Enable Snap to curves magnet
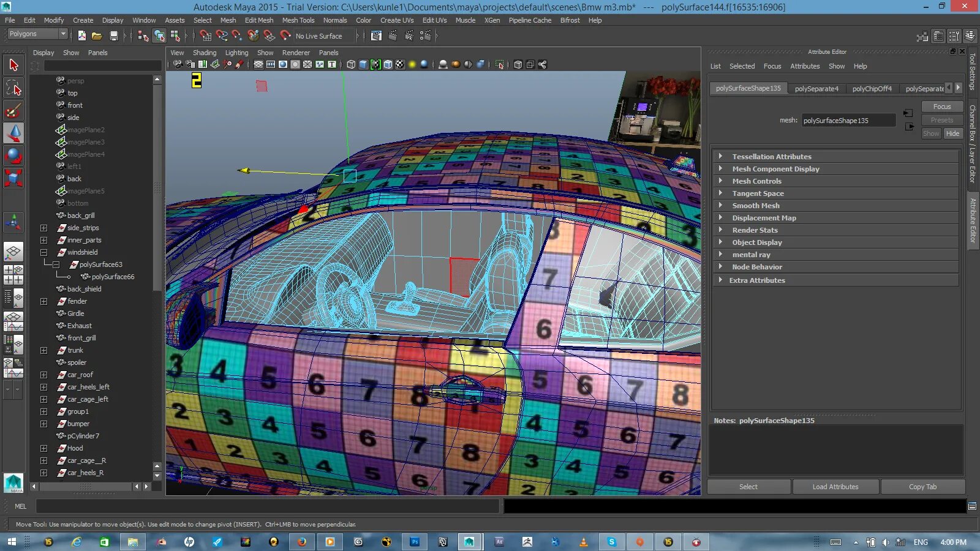980x551 pixels. (x=222, y=36)
